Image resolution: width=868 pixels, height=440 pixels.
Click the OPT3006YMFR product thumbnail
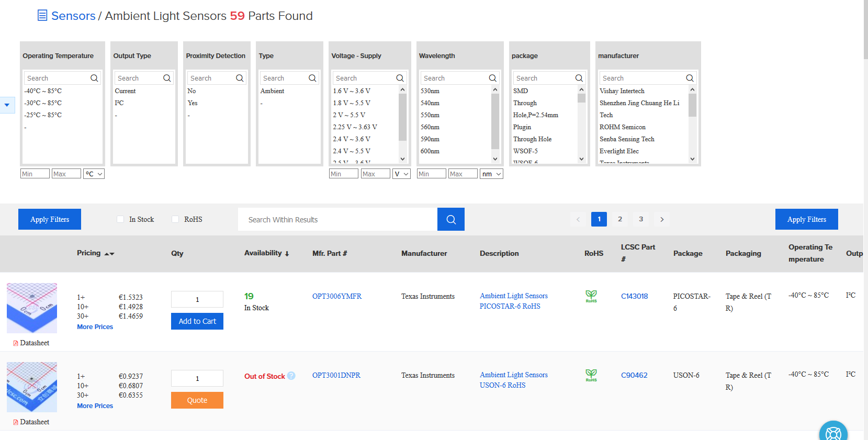coord(32,308)
